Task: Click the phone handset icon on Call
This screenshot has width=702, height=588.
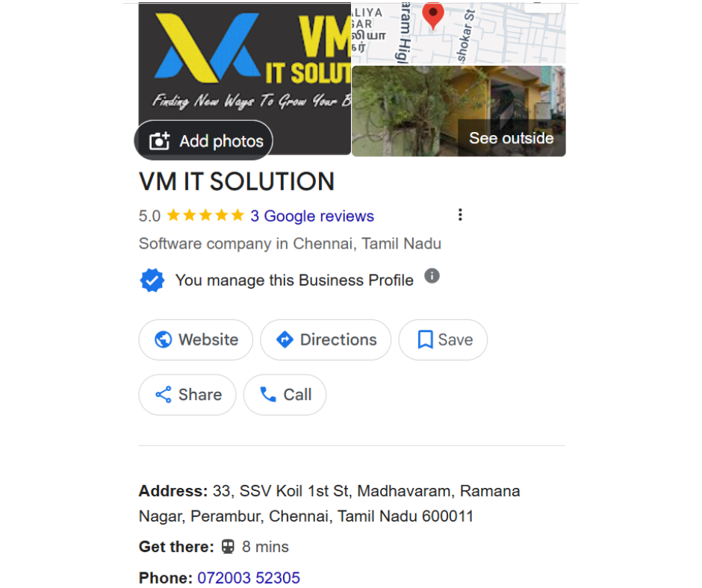Action: [268, 395]
